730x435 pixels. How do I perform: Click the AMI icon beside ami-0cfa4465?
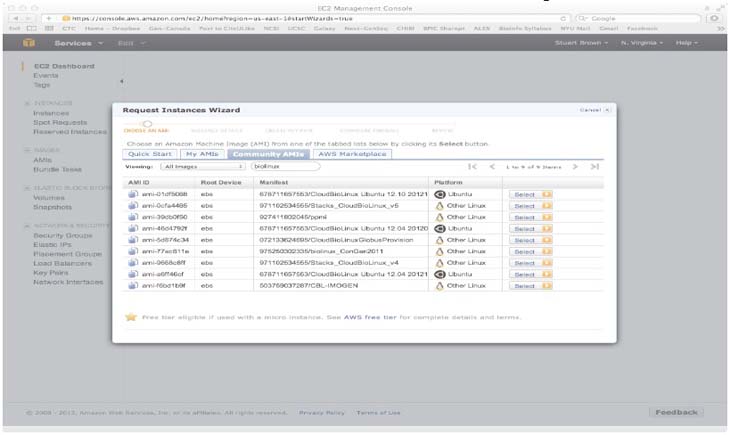point(133,205)
